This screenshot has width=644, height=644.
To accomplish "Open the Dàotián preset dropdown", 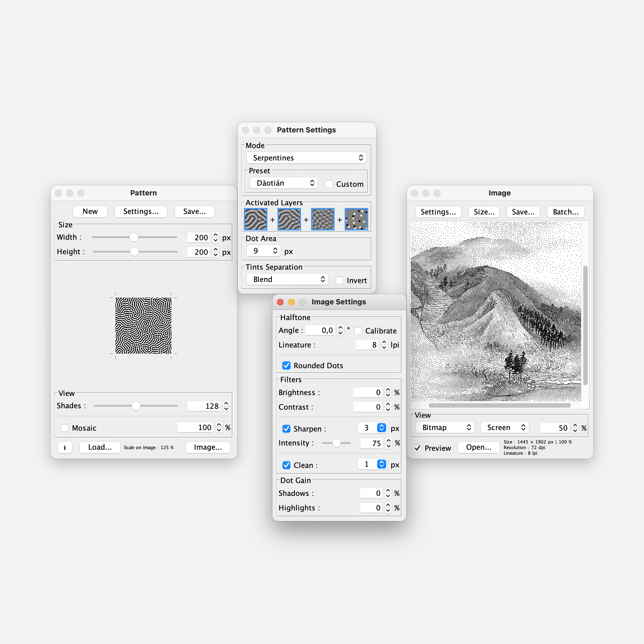I will click(284, 183).
